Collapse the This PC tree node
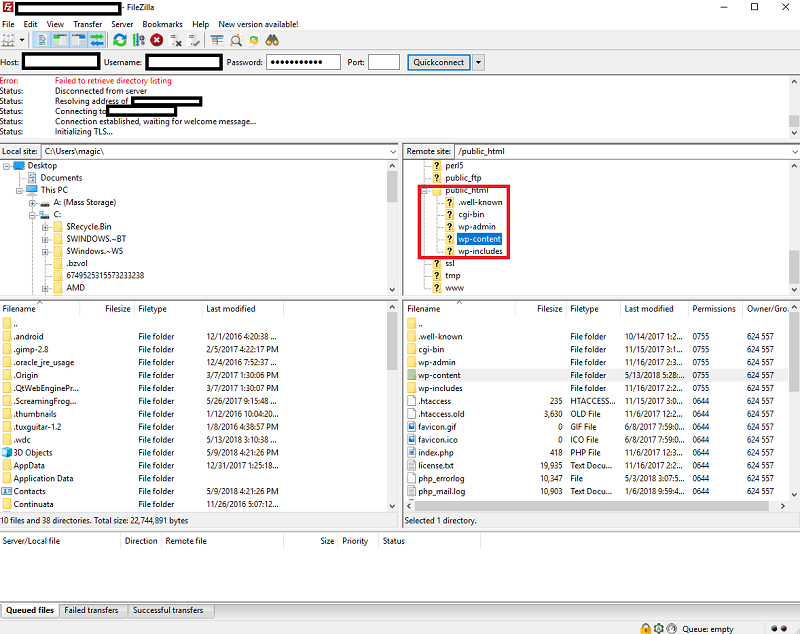Screen dimensions: 800x634 (x=19, y=190)
